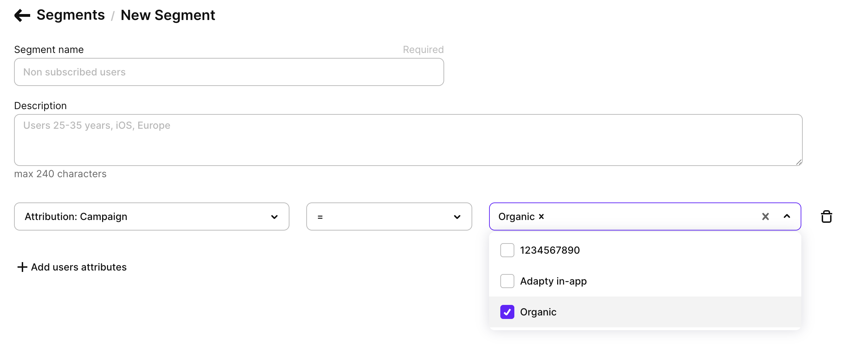Clear all selected values with the X icon
This screenshot has height=360, width=868.
tap(766, 216)
